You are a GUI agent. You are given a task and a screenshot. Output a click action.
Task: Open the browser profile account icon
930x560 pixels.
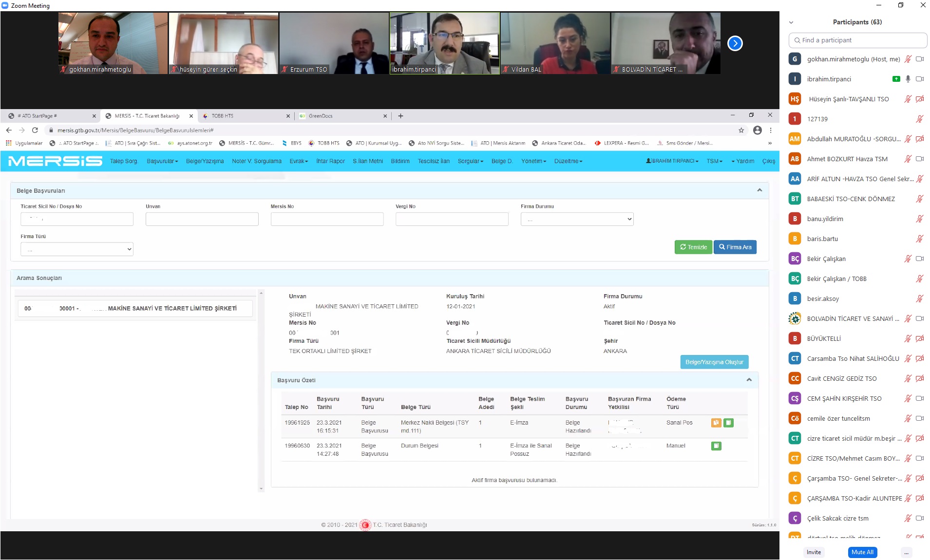(757, 130)
